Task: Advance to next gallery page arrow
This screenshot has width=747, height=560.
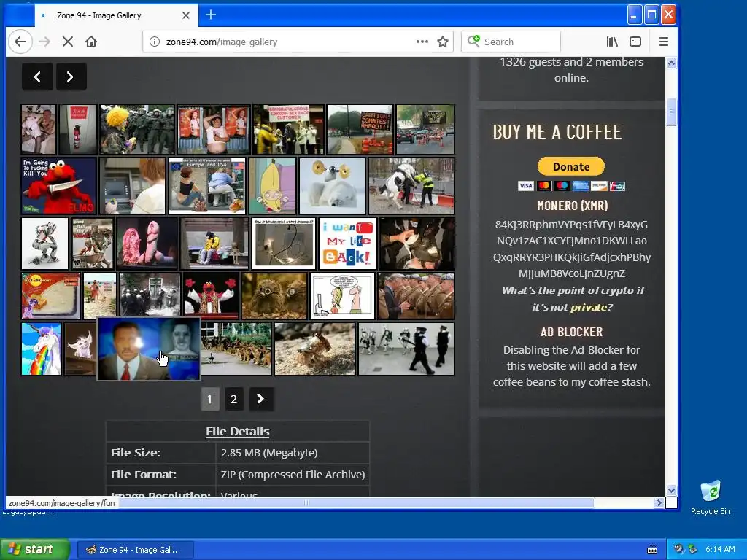Action: click(x=260, y=399)
